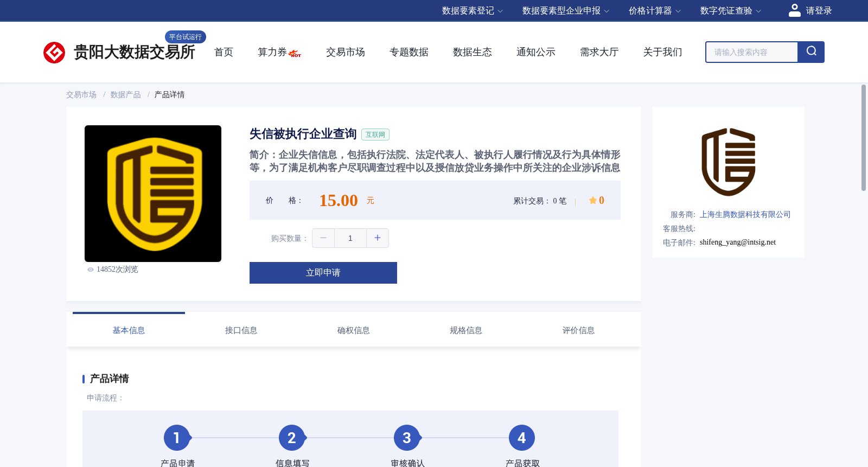Open 通知公示 navigation item
This screenshot has height=467, width=868.
coord(535,52)
